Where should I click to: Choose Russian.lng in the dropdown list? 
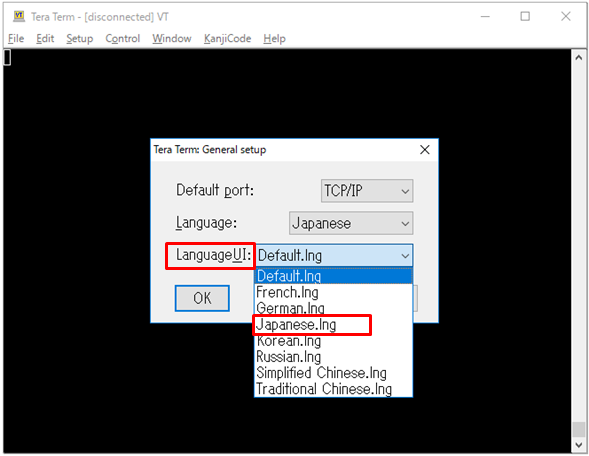coord(333,356)
